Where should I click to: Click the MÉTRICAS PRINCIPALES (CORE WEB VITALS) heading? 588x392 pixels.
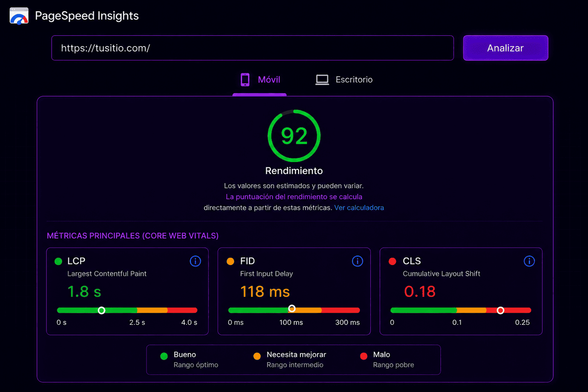tap(133, 236)
